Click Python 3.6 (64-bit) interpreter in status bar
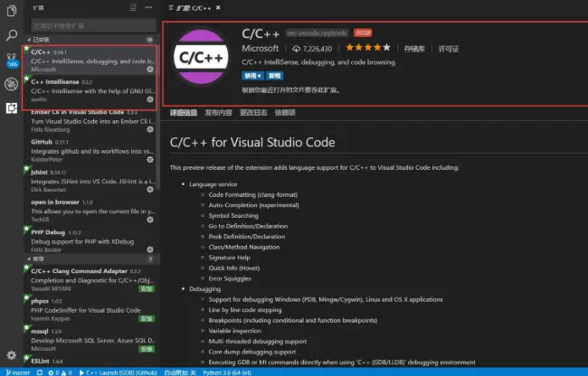Screen dimensions: 588x376 (x=227, y=372)
